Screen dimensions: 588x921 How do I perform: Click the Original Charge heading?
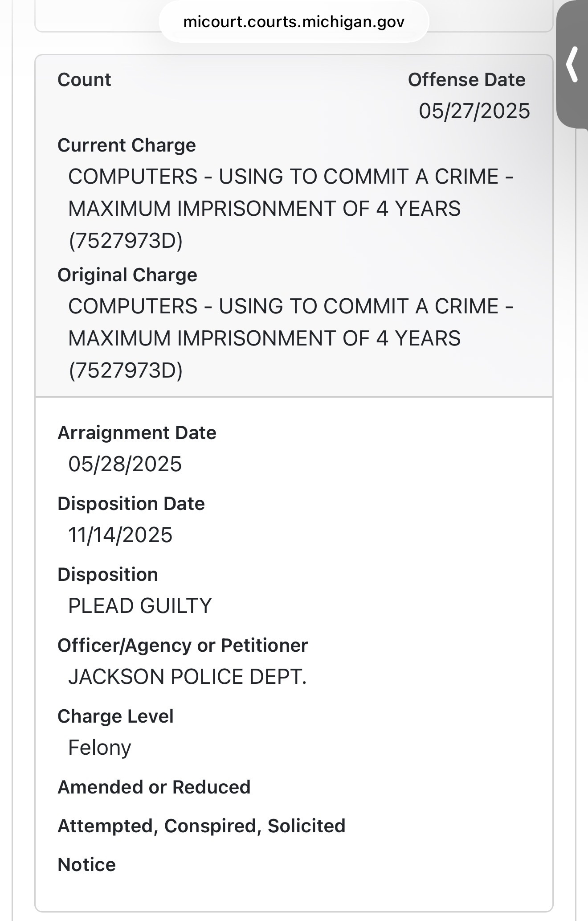pos(127,275)
